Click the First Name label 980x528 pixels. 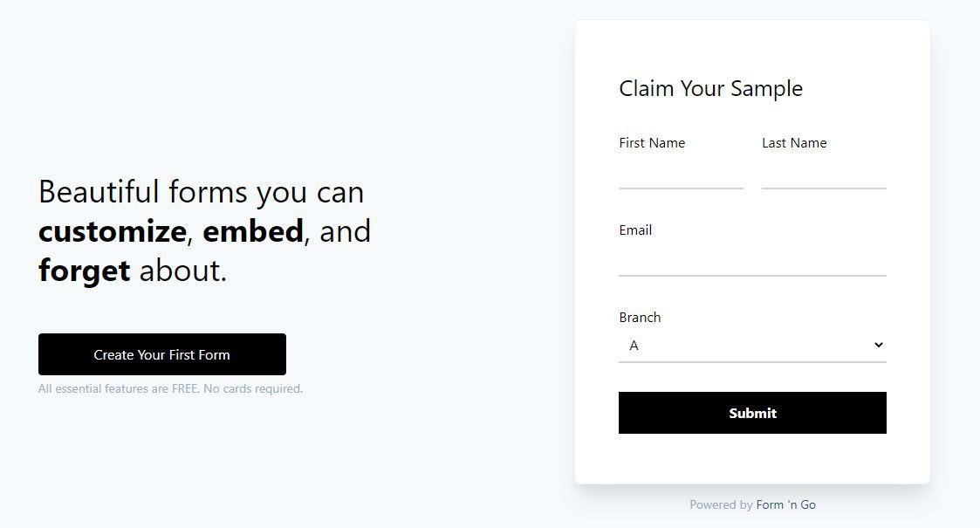652,143
